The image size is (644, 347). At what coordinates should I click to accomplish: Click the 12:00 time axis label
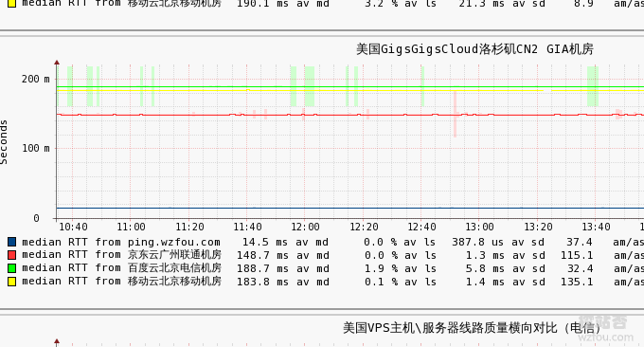(x=305, y=227)
